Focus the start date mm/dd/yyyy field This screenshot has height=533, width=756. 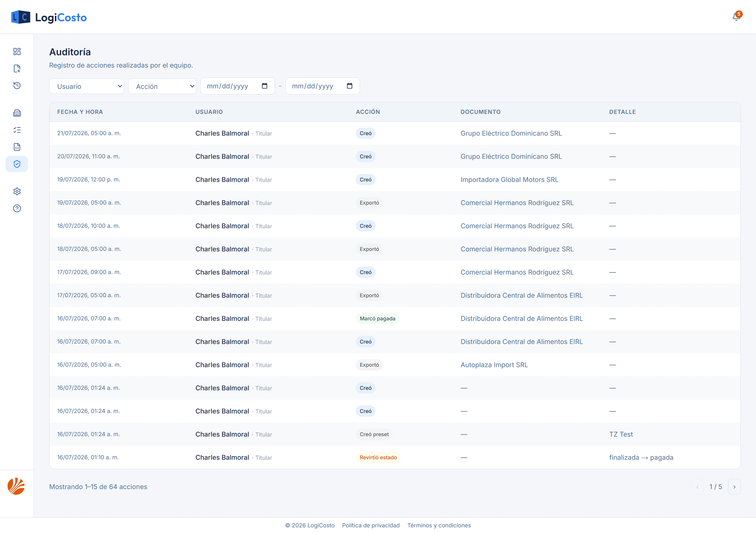tap(238, 86)
